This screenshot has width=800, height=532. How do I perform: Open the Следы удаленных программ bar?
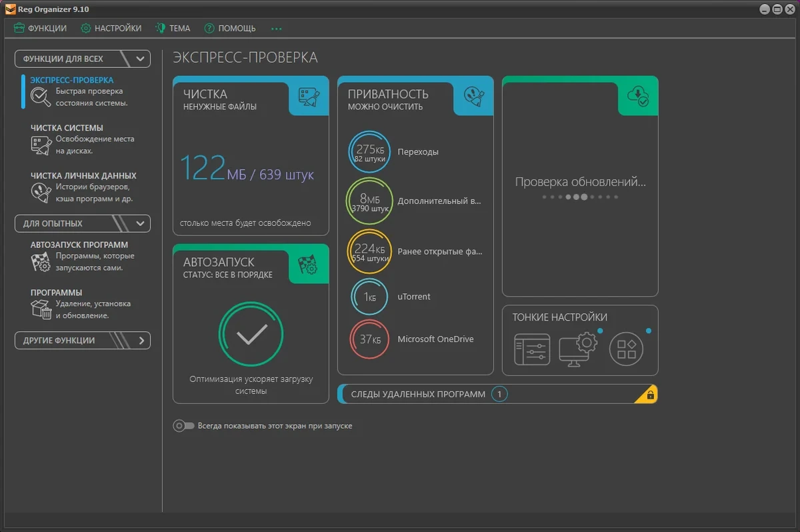(498, 394)
